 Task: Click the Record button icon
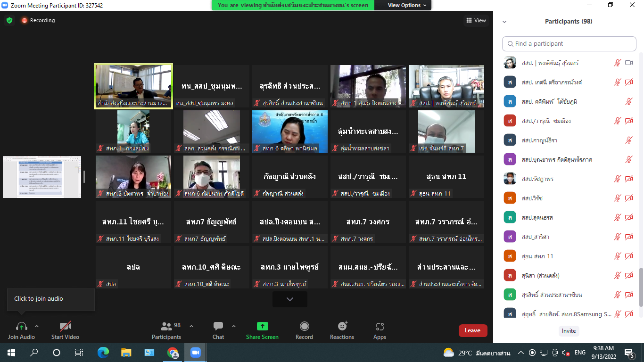pyautogui.click(x=304, y=326)
